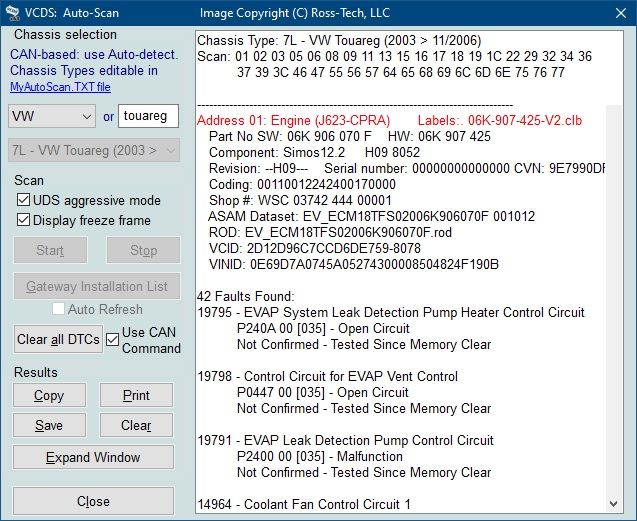Click the Clear results button
The height and width of the screenshot is (521, 637).
click(x=136, y=425)
